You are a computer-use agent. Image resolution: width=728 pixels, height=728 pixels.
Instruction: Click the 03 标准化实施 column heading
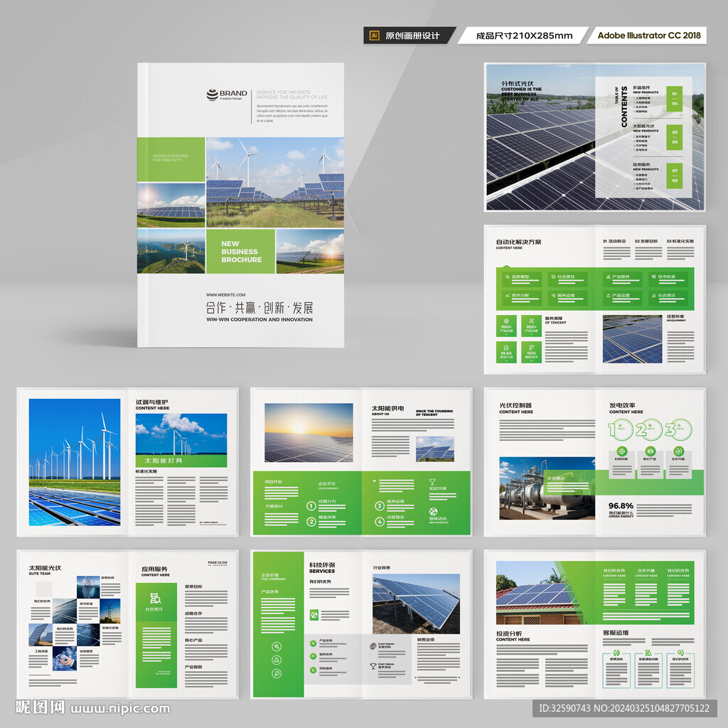pyautogui.click(x=680, y=242)
